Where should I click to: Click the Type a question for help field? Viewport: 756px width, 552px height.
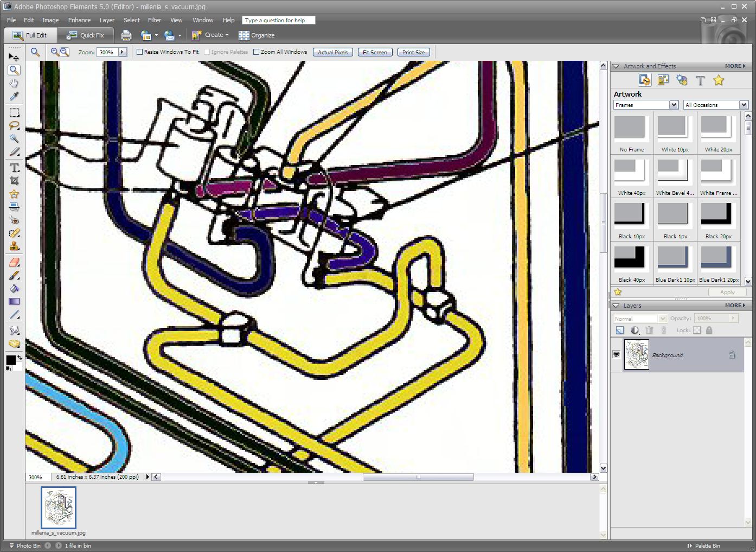278,20
